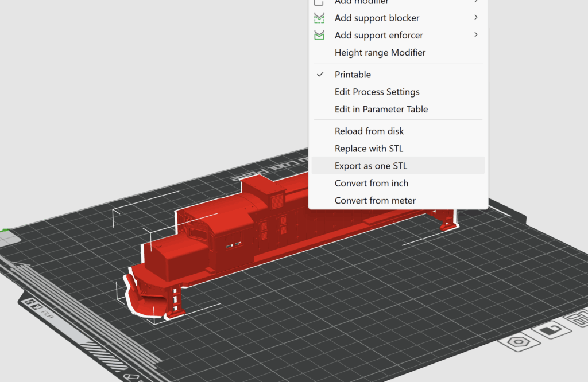
Task: Click Convert from inch
Action: [x=372, y=184]
